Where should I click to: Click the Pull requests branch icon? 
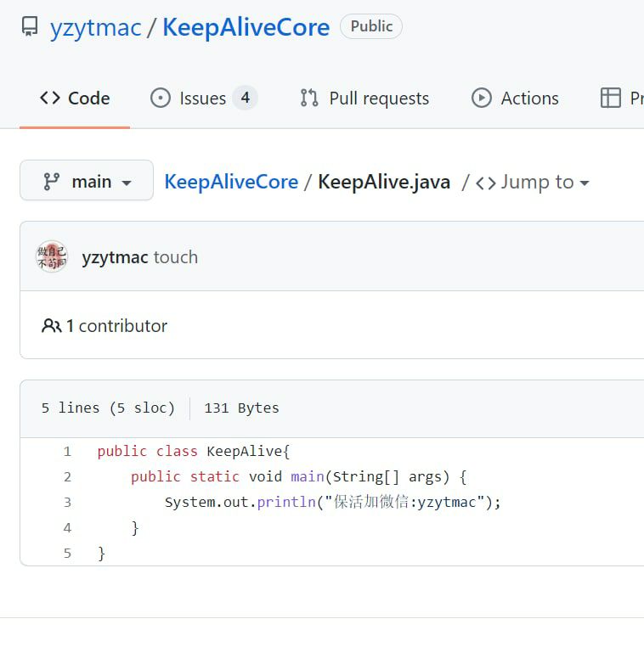pyautogui.click(x=309, y=98)
